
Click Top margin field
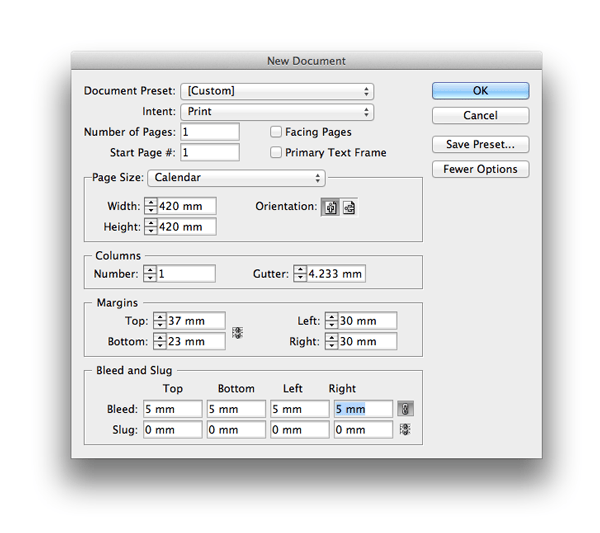click(x=196, y=321)
